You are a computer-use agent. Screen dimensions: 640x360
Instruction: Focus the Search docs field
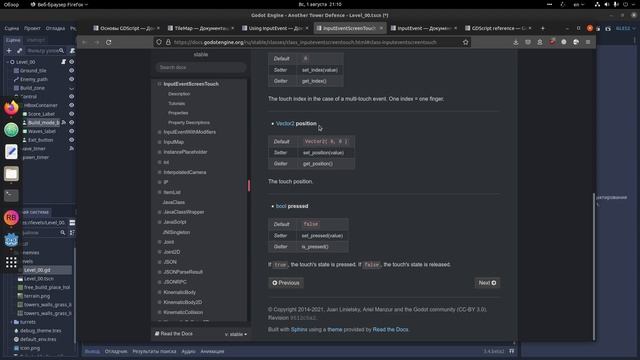[200, 67]
